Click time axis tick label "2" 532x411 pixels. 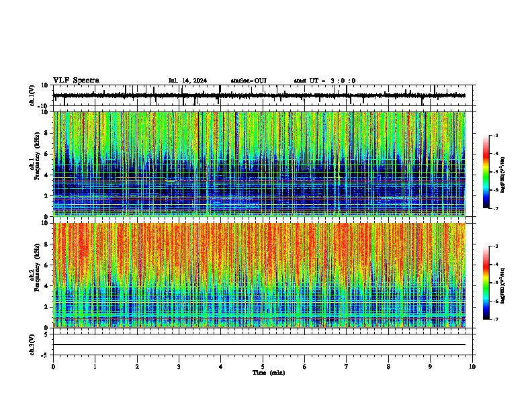coord(137,367)
